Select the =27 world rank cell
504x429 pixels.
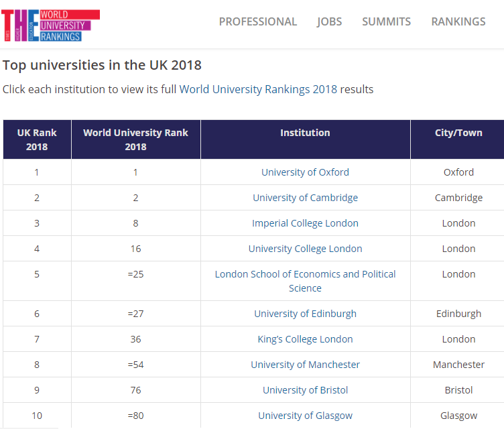tap(136, 313)
